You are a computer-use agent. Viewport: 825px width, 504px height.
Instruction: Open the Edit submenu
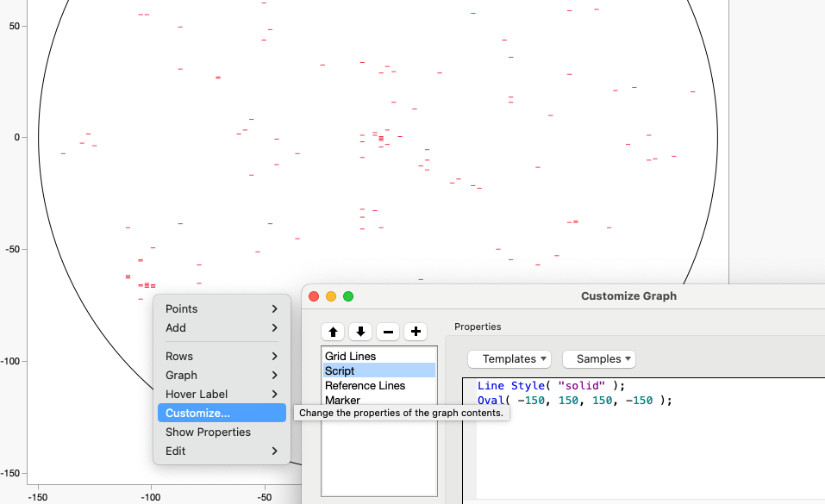click(x=222, y=451)
